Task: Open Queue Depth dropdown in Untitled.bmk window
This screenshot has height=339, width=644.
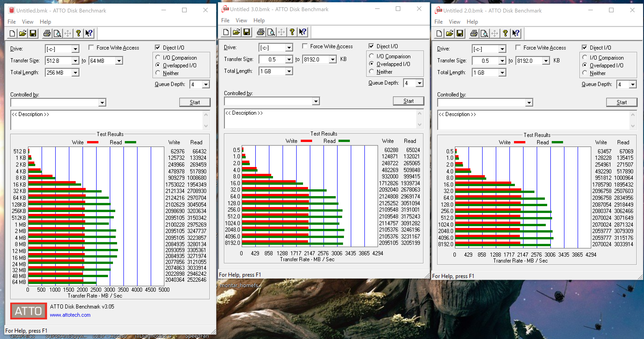Action: pos(206,84)
